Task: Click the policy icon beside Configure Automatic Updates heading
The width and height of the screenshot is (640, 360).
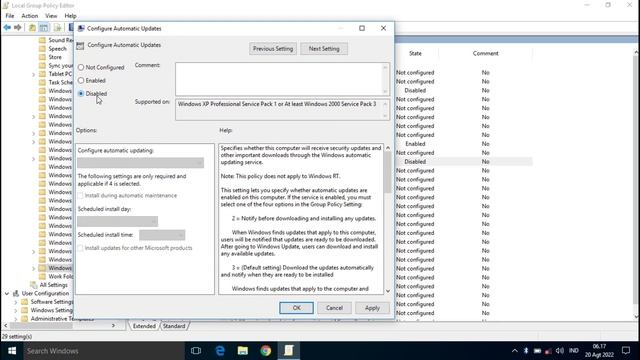Action: pos(80,46)
